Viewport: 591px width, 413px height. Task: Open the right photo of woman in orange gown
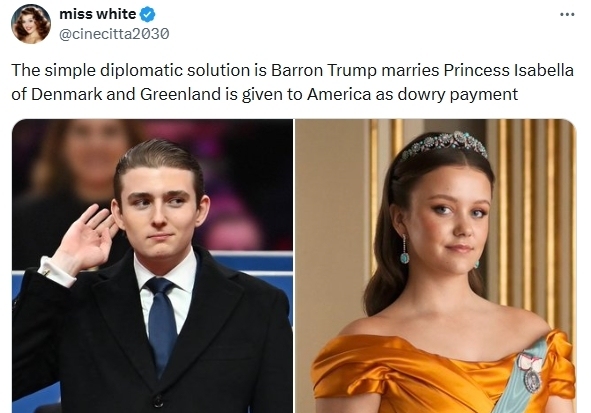[436, 266]
